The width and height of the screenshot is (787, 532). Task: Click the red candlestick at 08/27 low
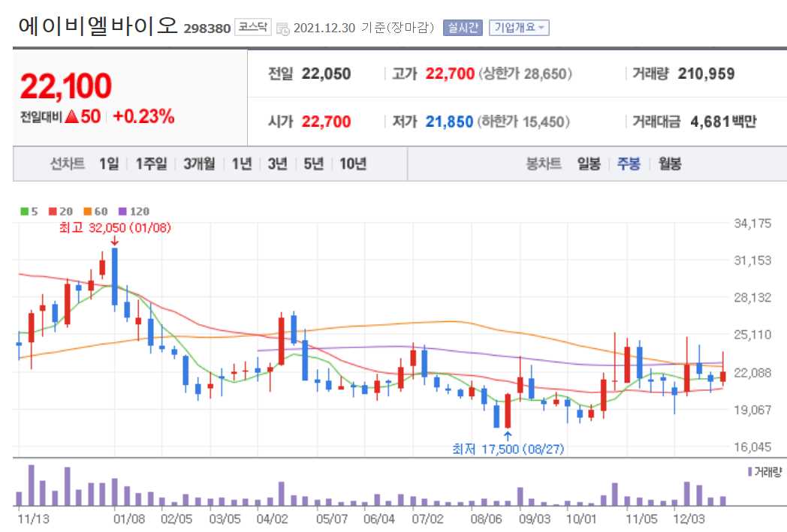[508, 410]
